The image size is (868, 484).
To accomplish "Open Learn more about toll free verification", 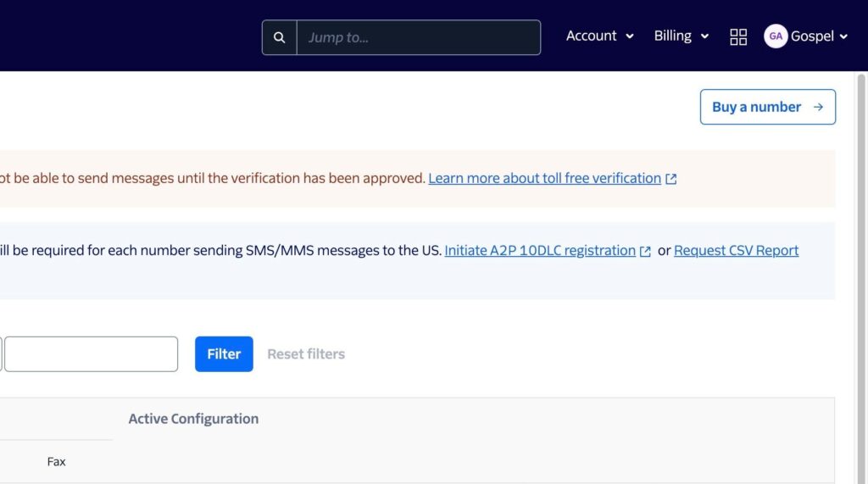I will click(x=544, y=178).
